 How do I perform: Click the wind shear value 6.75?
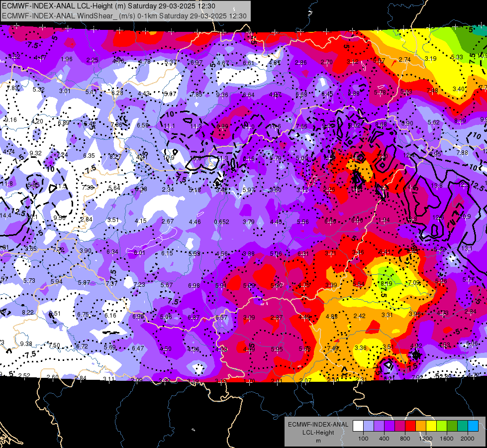tap(83, 314)
